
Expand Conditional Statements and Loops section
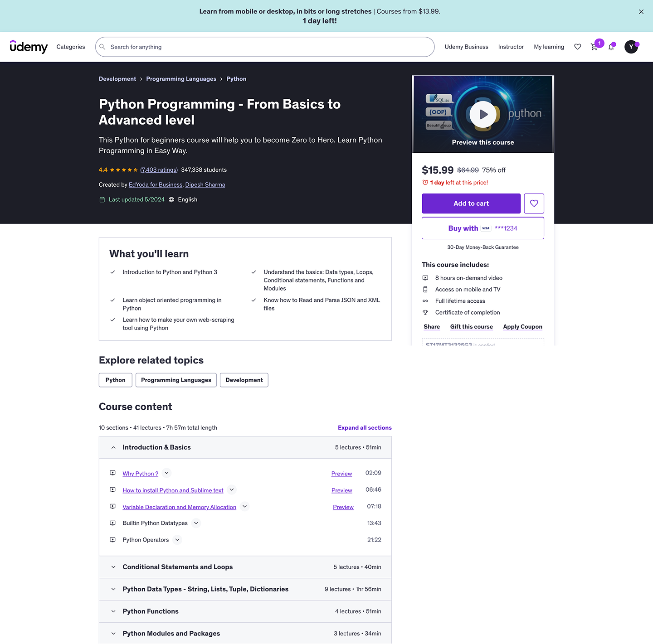pyautogui.click(x=245, y=567)
